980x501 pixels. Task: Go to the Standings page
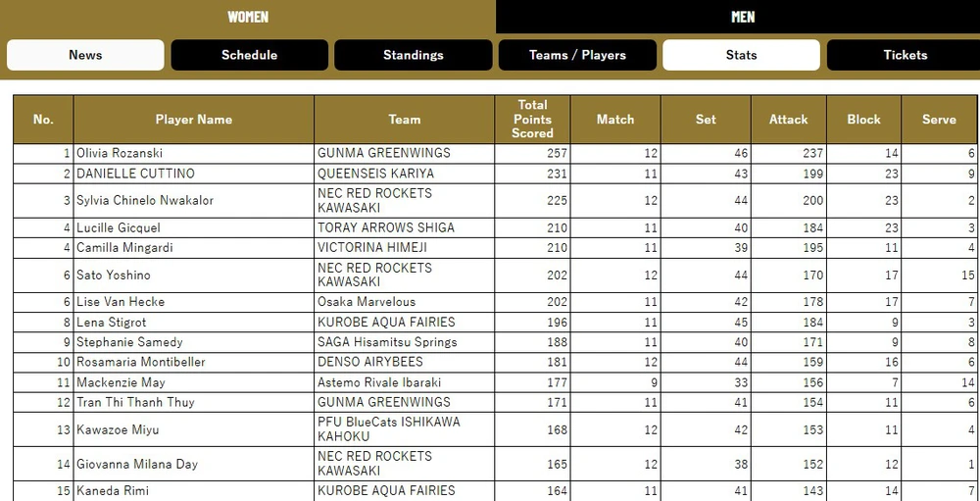(x=413, y=55)
